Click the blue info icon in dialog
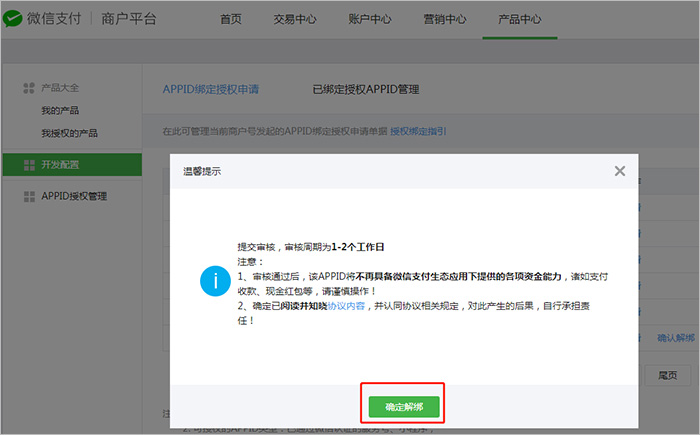Image resolution: width=700 pixels, height=435 pixels. 215,281
